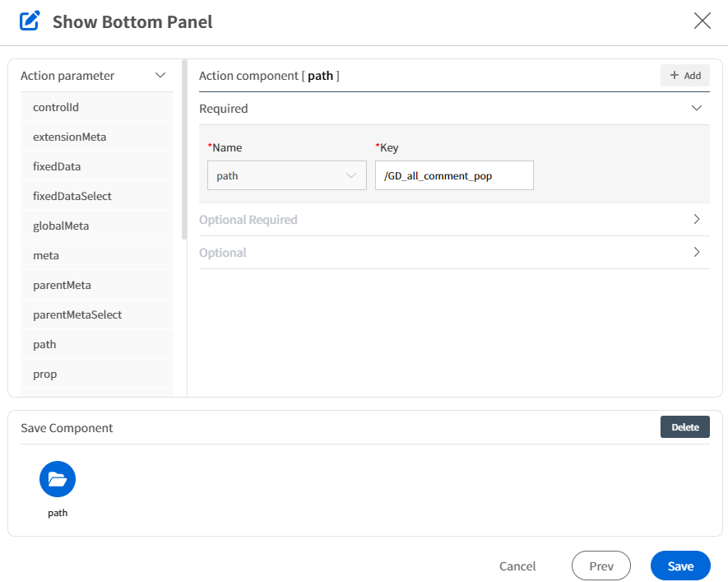The image size is (728, 582).
Task: Click Cancel at the bottom
Action: (x=517, y=566)
